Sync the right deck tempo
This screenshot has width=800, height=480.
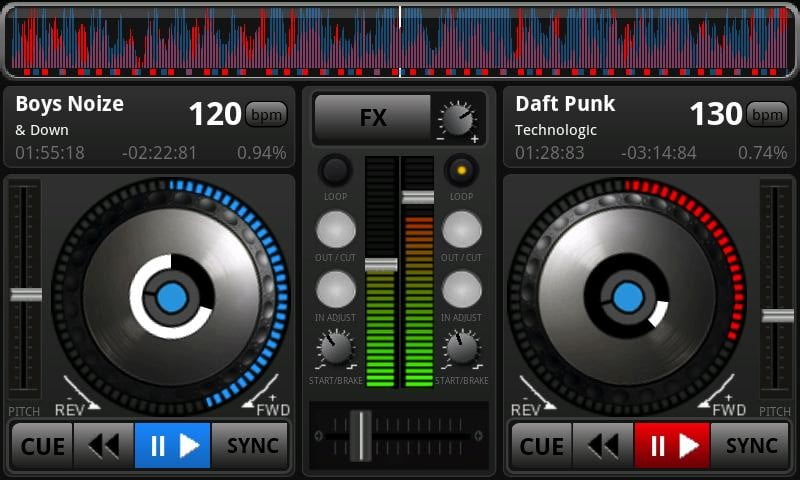[x=750, y=445]
